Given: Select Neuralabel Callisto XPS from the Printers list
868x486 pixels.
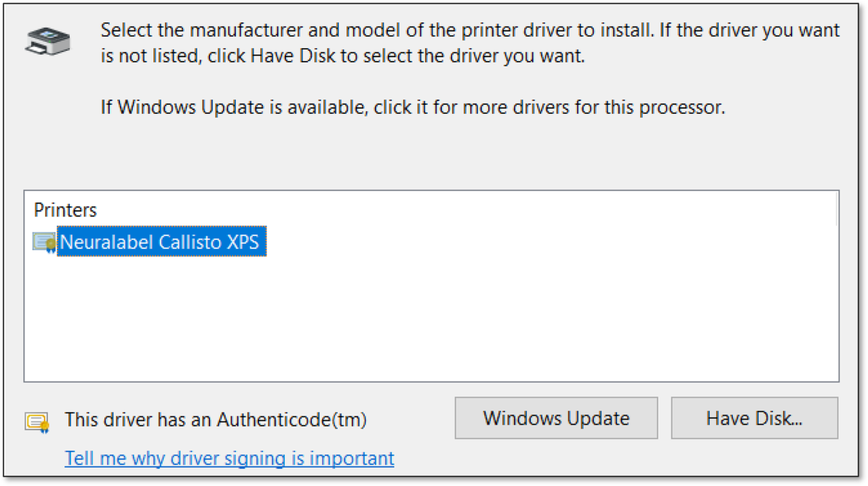Looking at the screenshot, I should [x=161, y=241].
